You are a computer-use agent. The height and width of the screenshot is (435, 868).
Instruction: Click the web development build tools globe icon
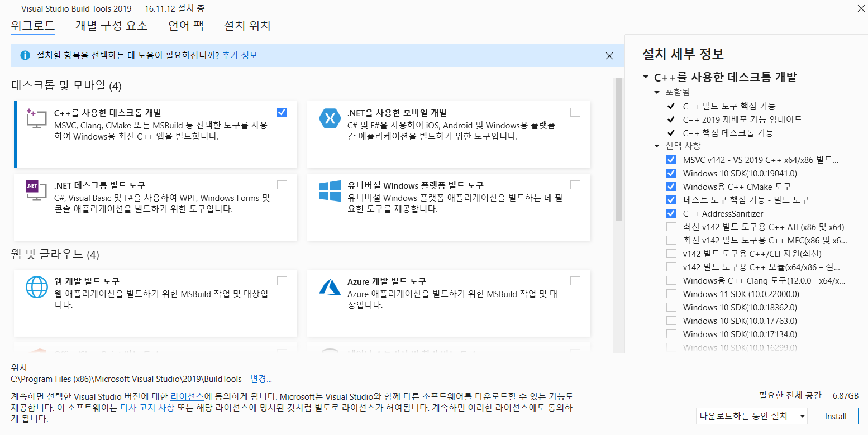coord(37,287)
